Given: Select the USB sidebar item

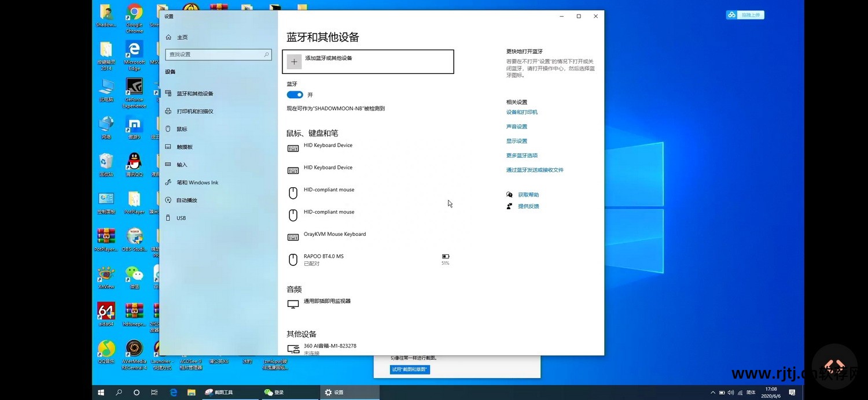Looking at the screenshot, I should click(x=181, y=218).
